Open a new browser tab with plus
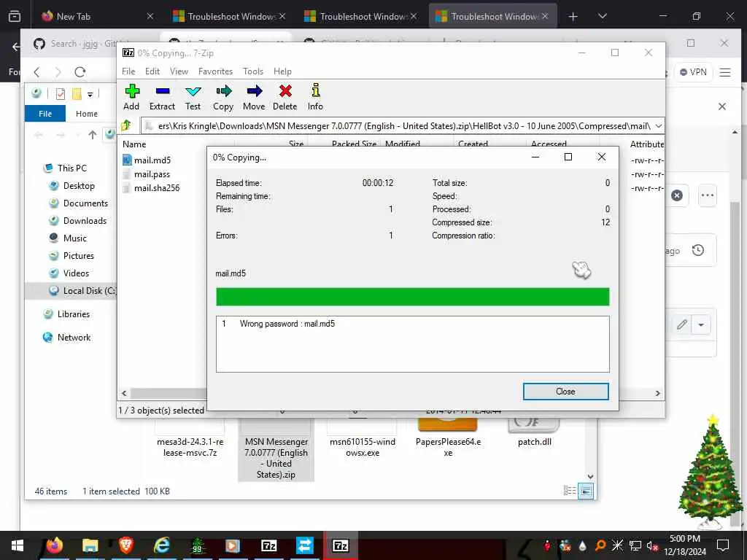747x560 pixels. click(573, 17)
